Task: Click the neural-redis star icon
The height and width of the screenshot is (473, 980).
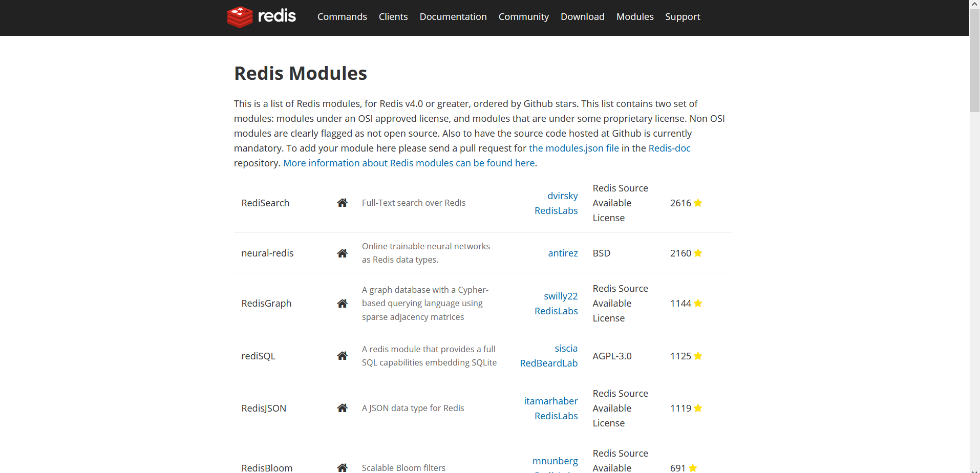Action: [698, 253]
